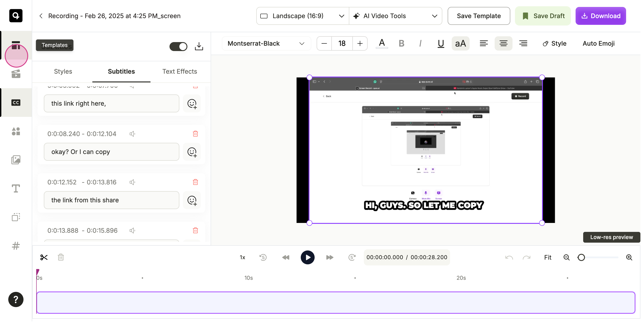This screenshot has width=644, height=325.
Task: Align subtitle text right
Action: (523, 43)
